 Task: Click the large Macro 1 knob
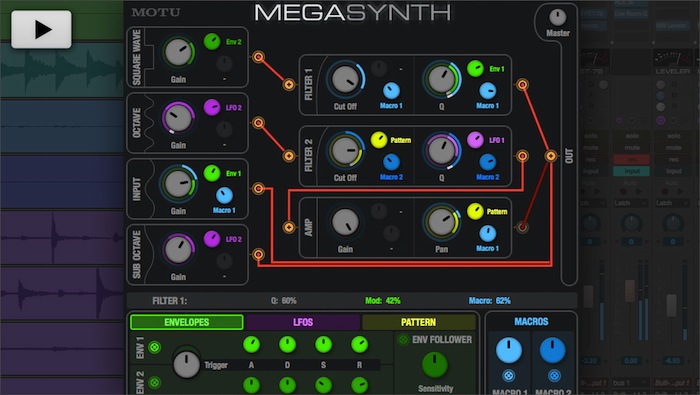coord(508,350)
